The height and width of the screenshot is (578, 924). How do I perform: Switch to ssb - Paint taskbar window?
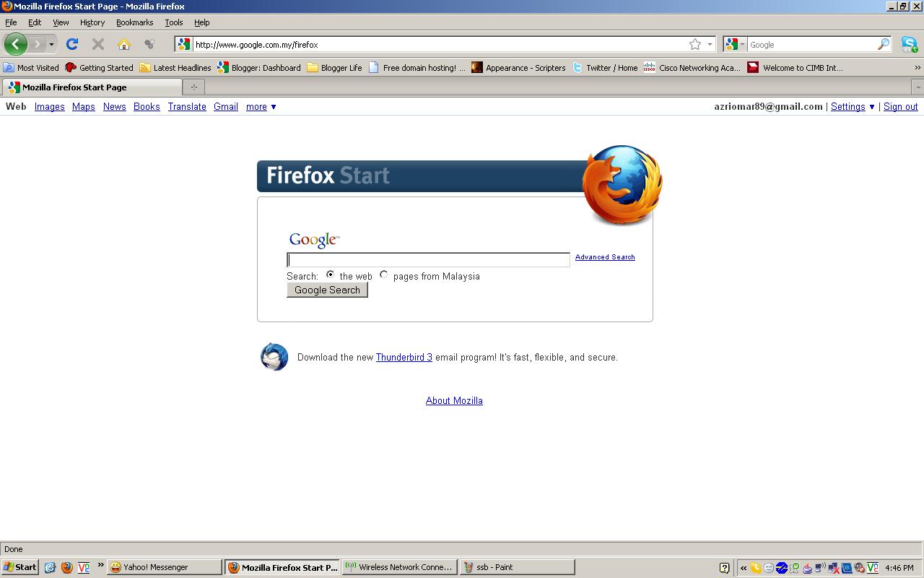(x=518, y=567)
